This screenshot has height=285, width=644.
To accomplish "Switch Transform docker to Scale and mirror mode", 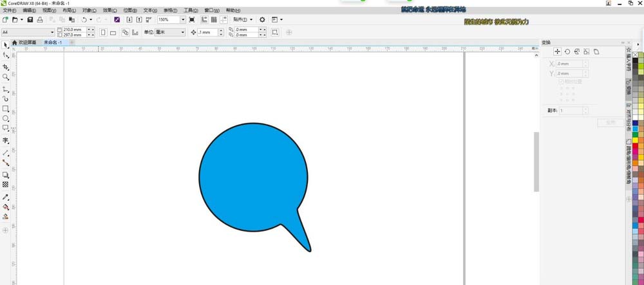I will [x=576, y=51].
